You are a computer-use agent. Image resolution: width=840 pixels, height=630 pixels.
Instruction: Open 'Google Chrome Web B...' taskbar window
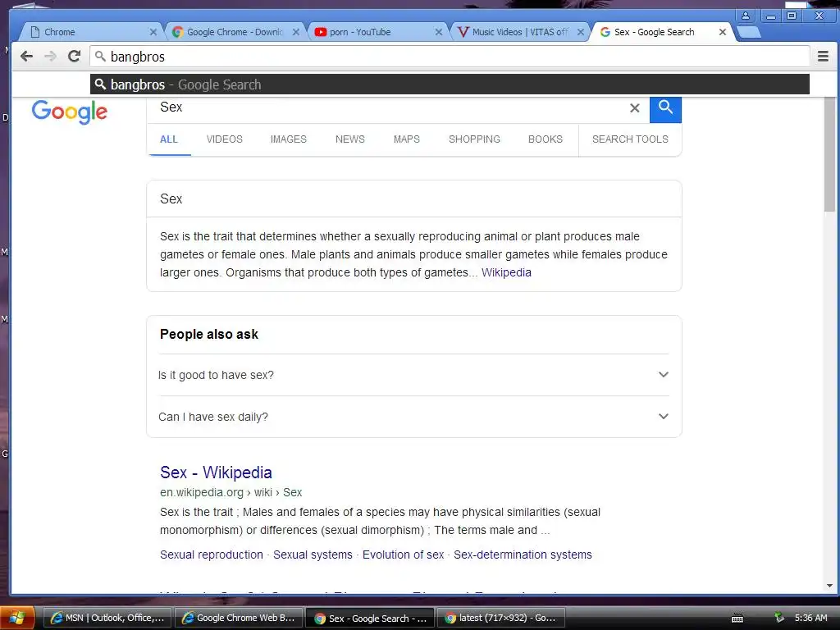[239, 618]
